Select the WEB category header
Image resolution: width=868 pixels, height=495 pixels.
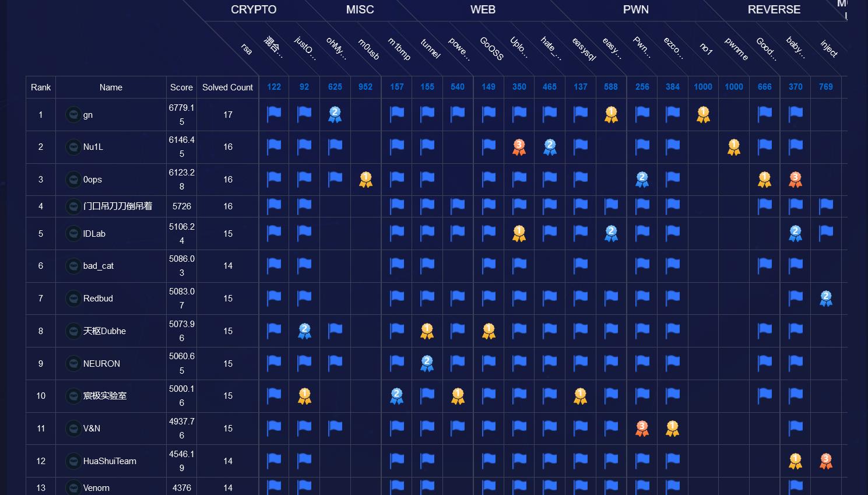483,9
